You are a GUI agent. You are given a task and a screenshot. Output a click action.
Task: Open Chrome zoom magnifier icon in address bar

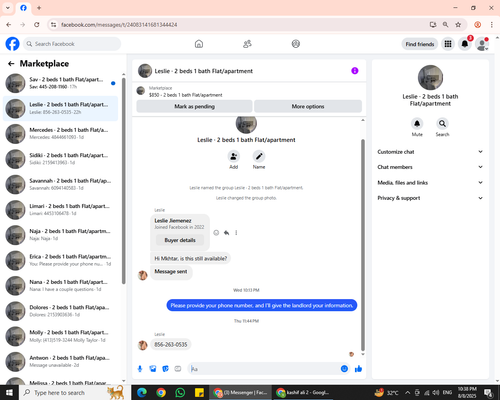445,25
